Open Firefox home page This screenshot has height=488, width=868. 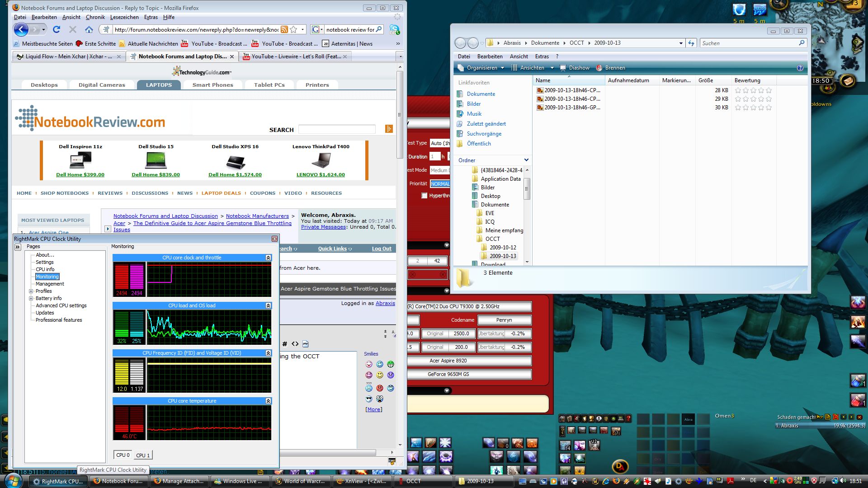89,30
